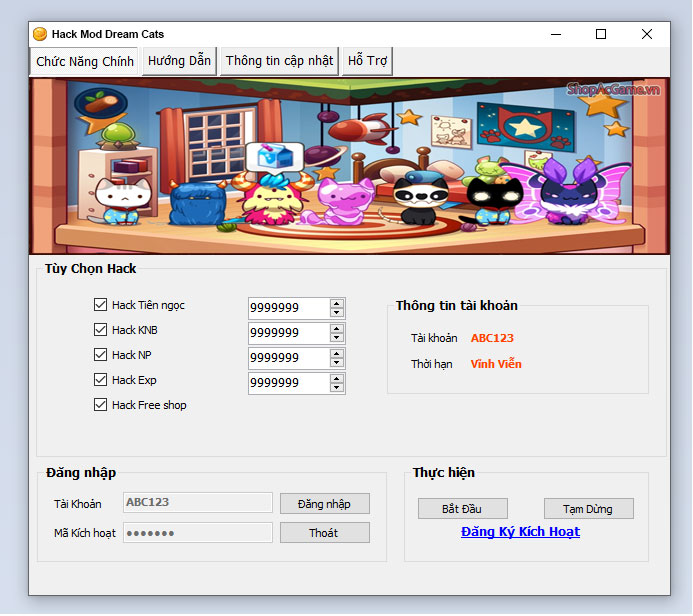Uncheck the Hack Tiên ngọc checkbox

coord(100,304)
